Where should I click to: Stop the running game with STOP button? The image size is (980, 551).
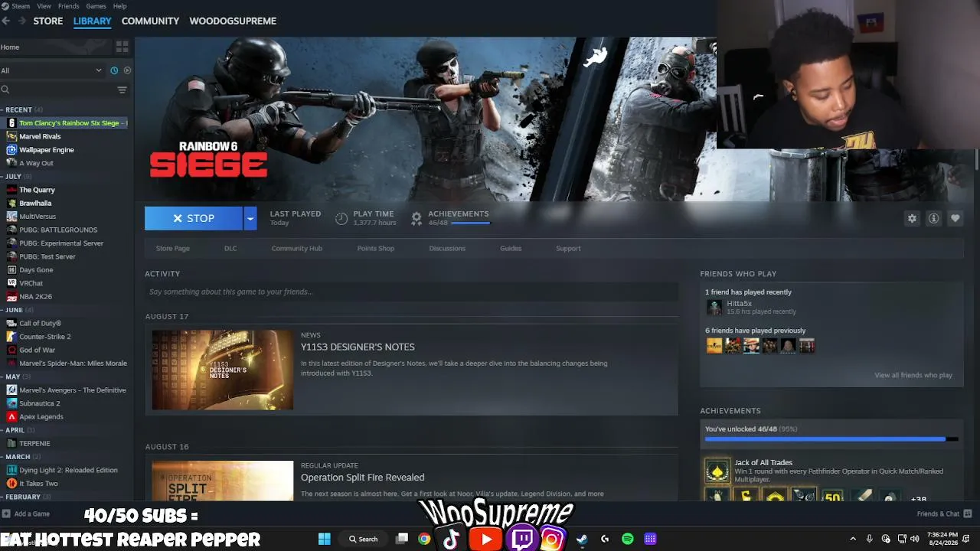tap(194, 218)
